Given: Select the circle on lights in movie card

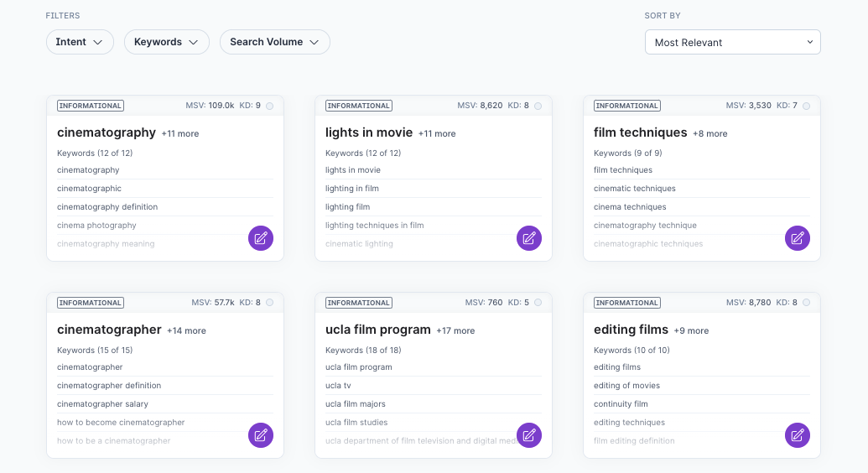Looking at the screenshot, I should pos(538,107).
